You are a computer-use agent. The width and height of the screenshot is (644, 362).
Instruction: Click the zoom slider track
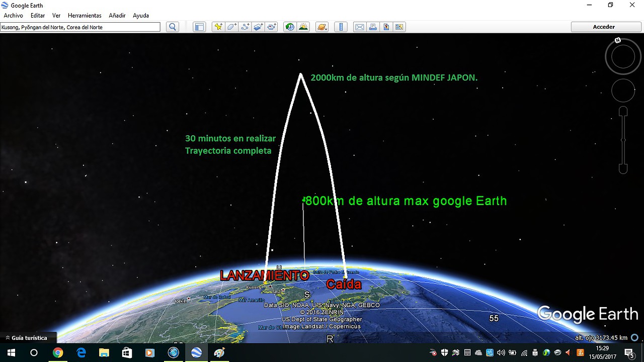pos(623,140)
